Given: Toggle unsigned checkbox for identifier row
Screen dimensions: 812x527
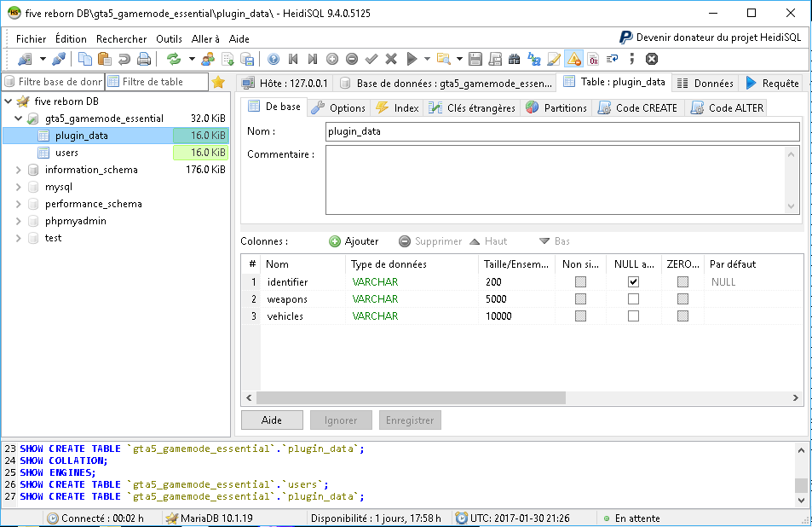Looking at the screenshot, I should pos(580,282).
